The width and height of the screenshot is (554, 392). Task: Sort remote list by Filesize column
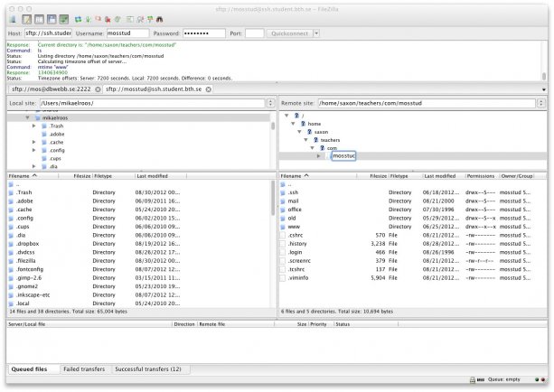point(372,176)
